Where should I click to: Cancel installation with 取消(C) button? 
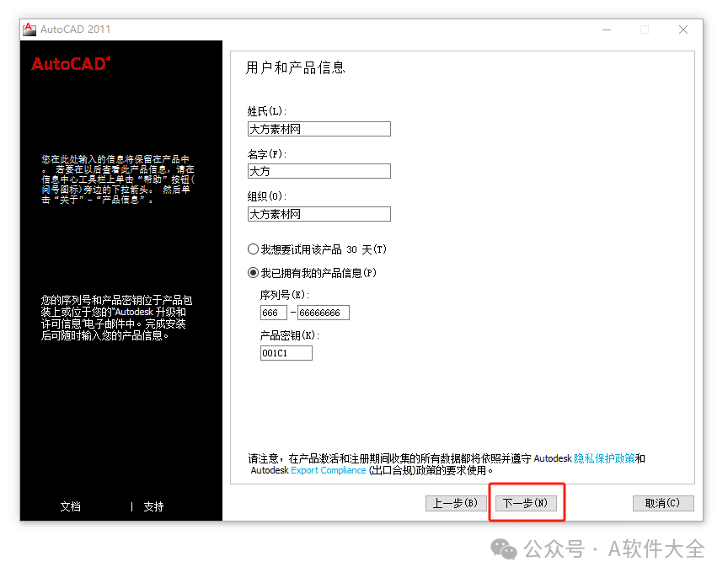[663, 503]
